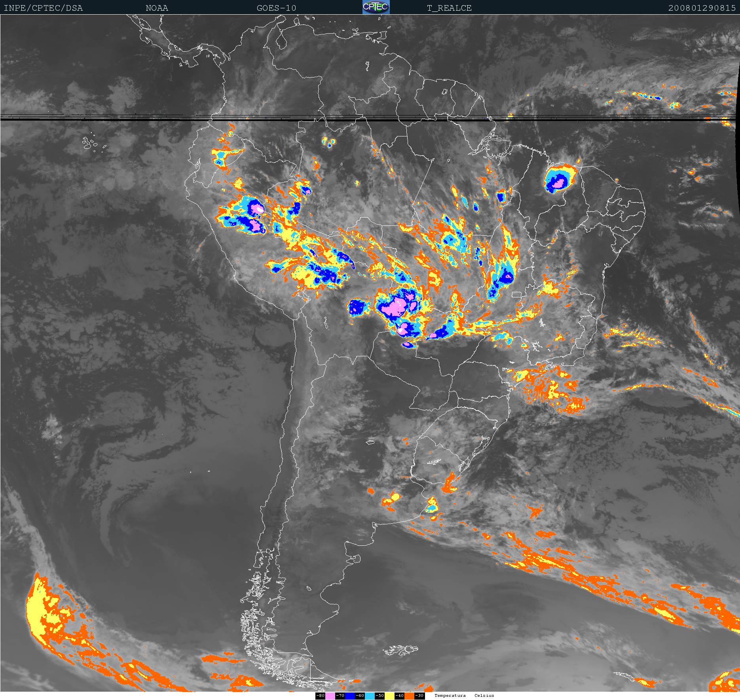The height and width of the screenshot is (700, 740).
Task: Click the CPTEC logo in header
Action: [x=376, y=7]
